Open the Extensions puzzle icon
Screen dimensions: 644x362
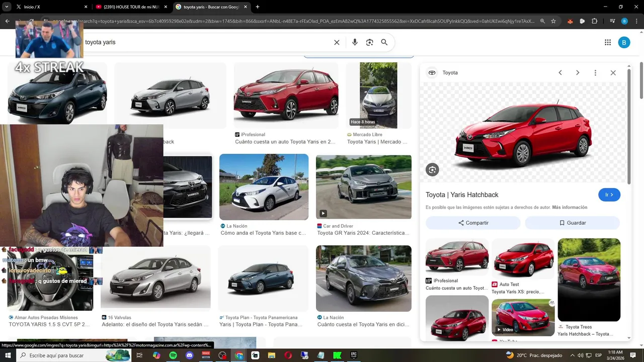(594, 21)
